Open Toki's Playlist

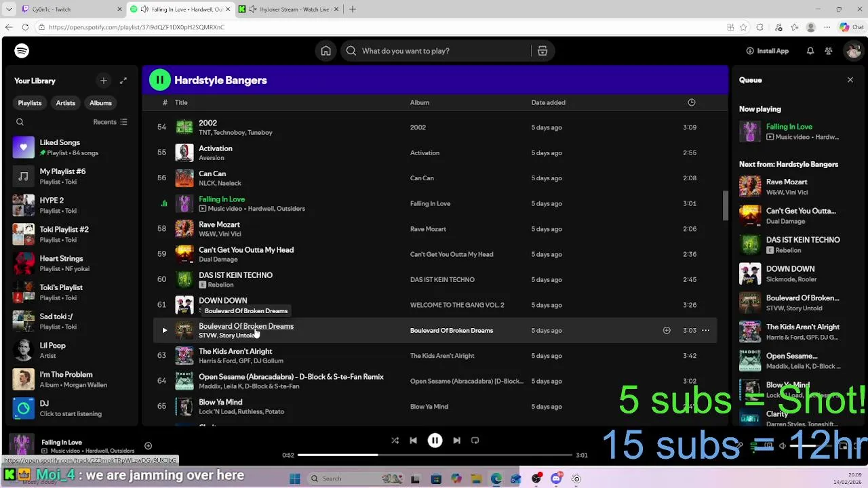(x=73, y=292)
